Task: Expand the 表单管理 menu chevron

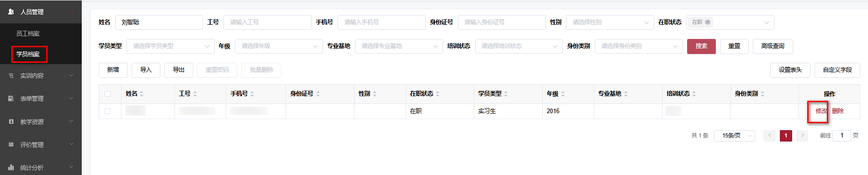Action: tap(71, 98)
